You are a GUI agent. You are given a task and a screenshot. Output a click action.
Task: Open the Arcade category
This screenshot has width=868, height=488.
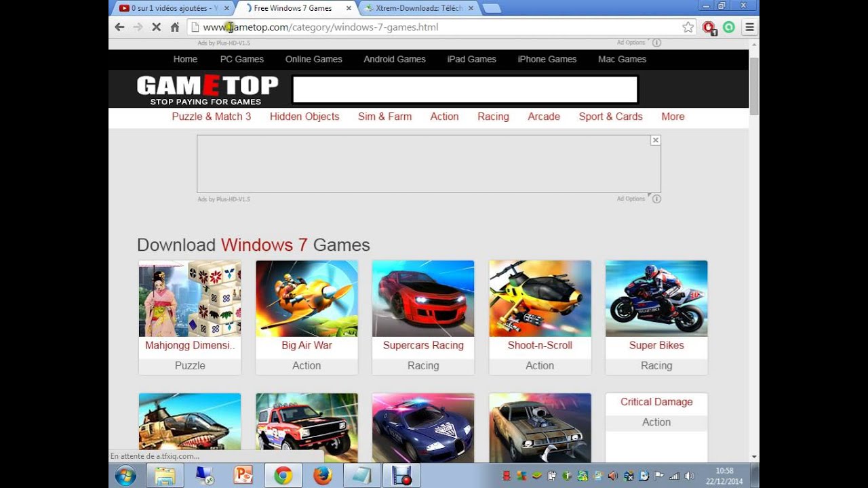(x=544, y=117)
